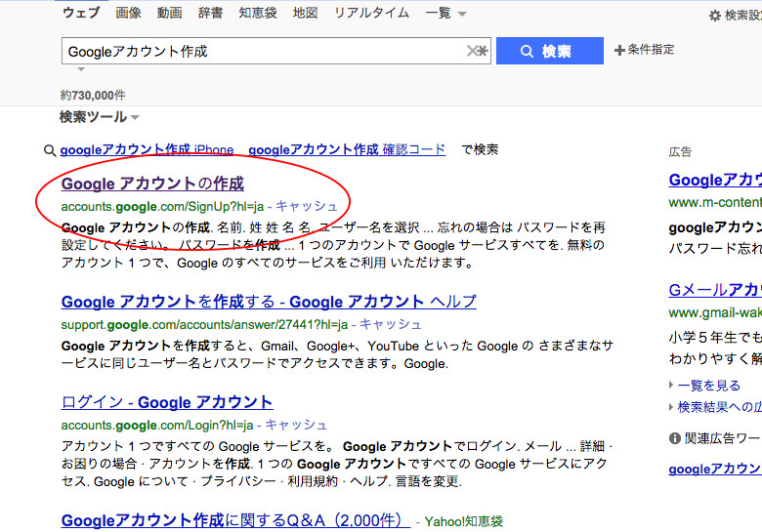This screenshot has height=532, width=762.
Task: Switch to the 動画 tab
Action: 169,12
